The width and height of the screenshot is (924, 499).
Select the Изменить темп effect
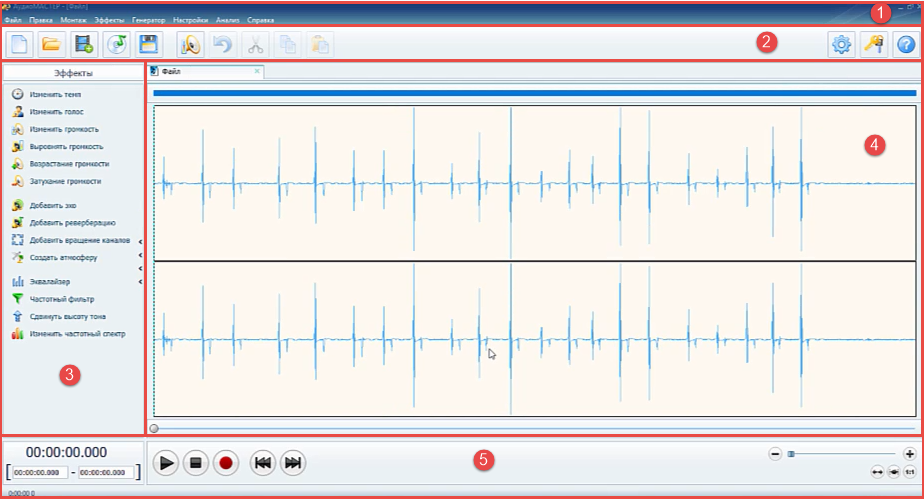click(x=55, y=94)
